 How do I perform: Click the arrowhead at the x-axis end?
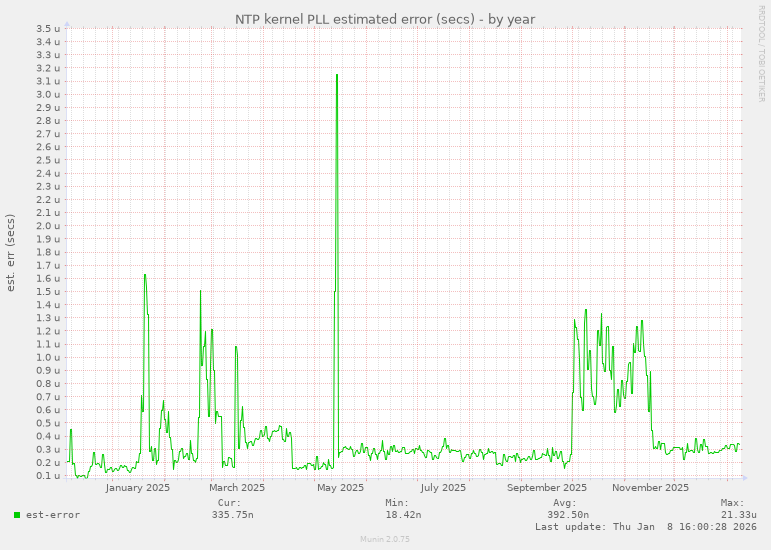(745, 478)
